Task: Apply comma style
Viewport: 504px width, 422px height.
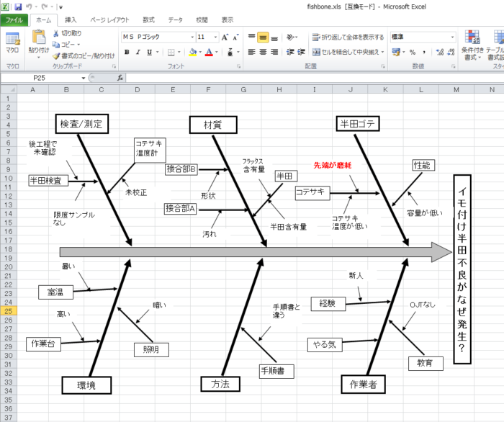Action: 424,52
